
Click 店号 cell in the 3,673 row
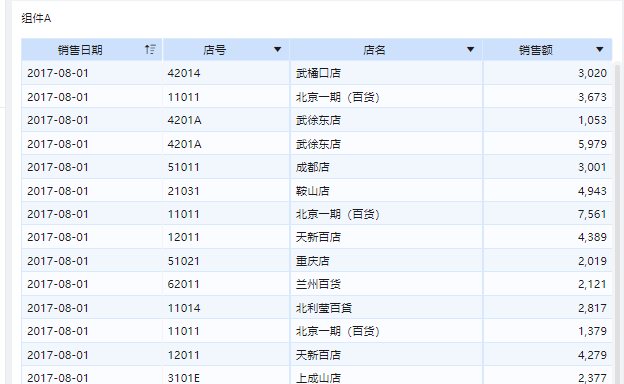coord(226,97)
